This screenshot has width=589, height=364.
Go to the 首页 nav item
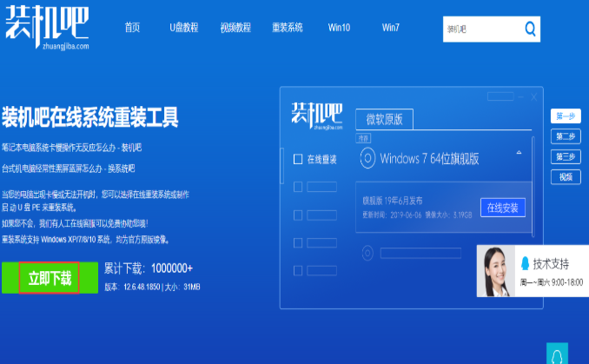(132, 28)
